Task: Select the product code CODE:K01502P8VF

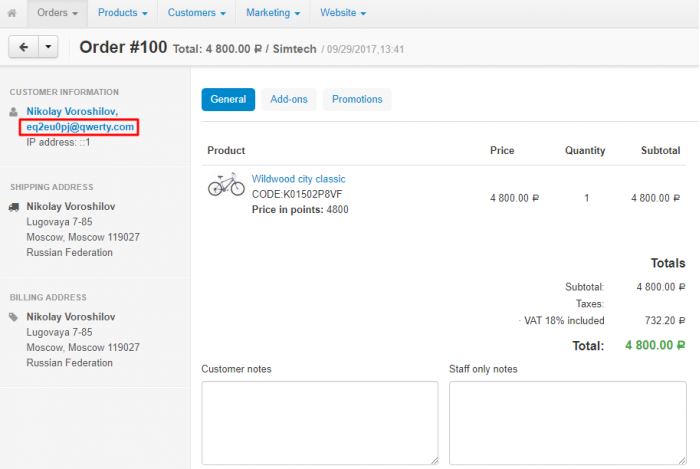Action: pos(297,194)
